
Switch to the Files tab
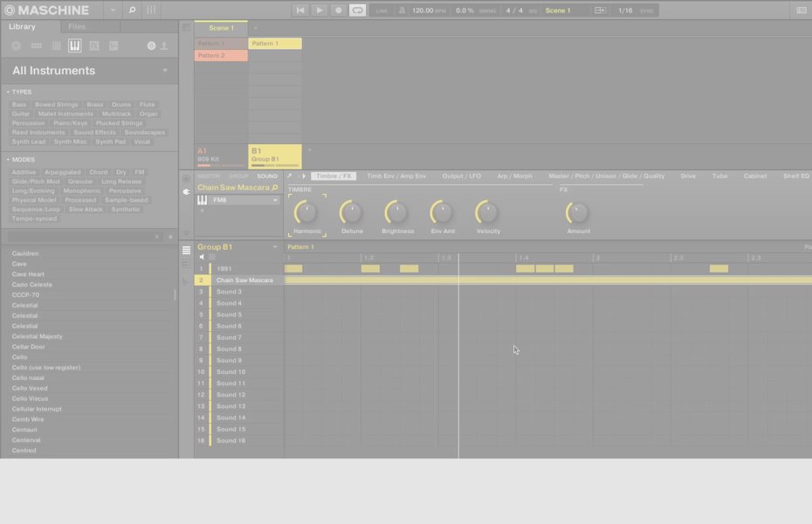[77, 27]
